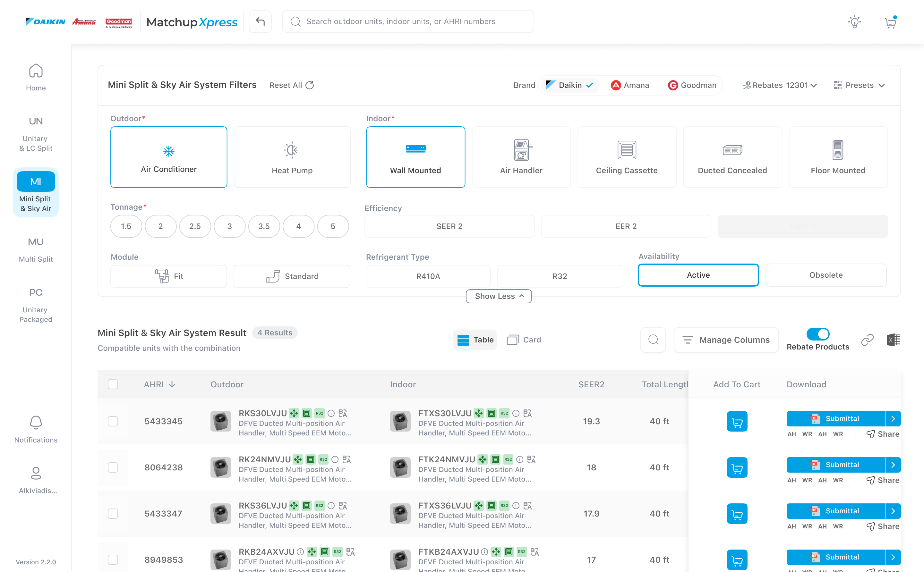
Task: Select the checkbox for AHRI 8064238
Action: [x=113, y=467]
